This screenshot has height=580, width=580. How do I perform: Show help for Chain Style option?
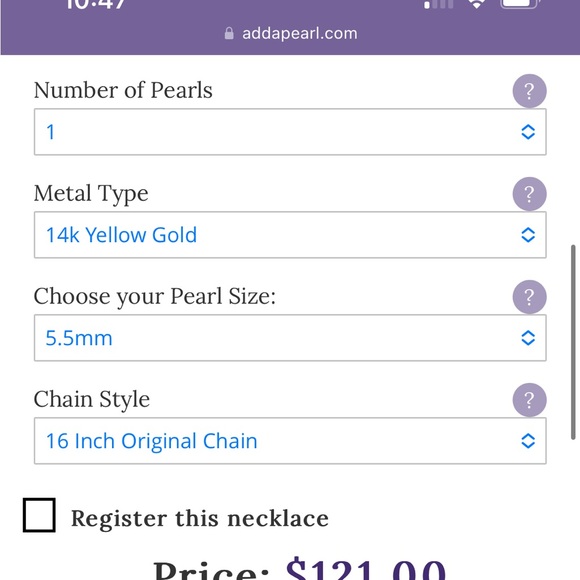point(529,400)
